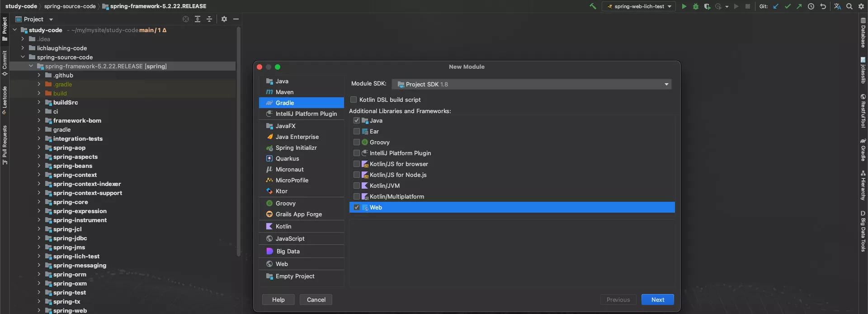Click the Git commit checkmark icon
Viewport: 868px width, 314px height.
tap(788, 6)
